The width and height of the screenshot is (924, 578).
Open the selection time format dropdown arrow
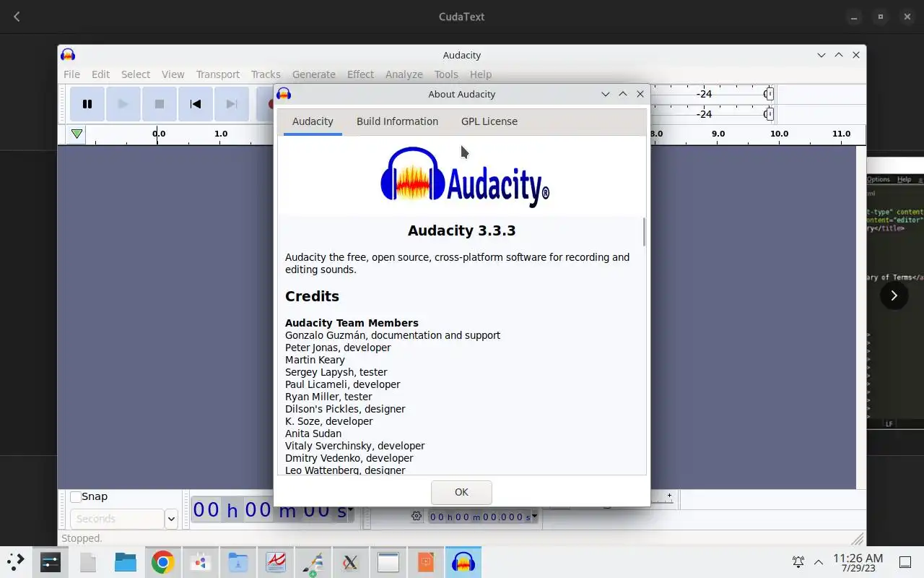point(535,517)
